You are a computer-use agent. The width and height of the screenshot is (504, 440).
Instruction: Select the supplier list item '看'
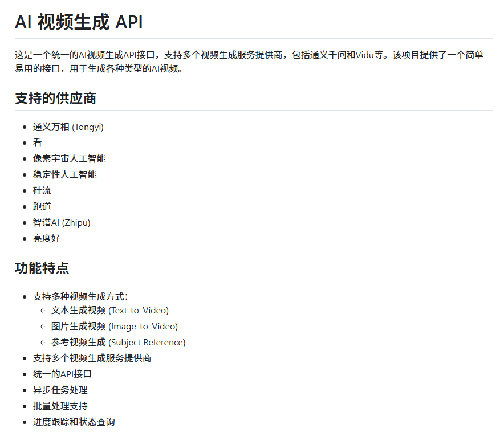pyautogui.click(x=37, y=142)
